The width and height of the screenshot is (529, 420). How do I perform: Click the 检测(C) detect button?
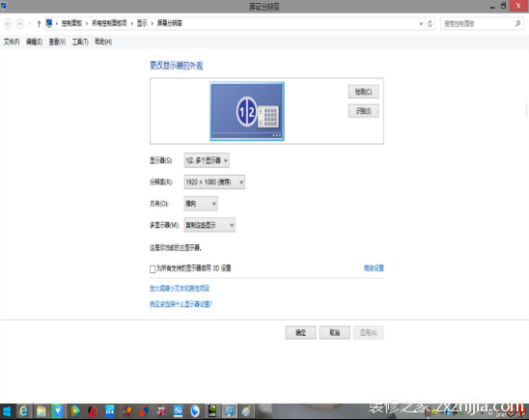(363, 92)
